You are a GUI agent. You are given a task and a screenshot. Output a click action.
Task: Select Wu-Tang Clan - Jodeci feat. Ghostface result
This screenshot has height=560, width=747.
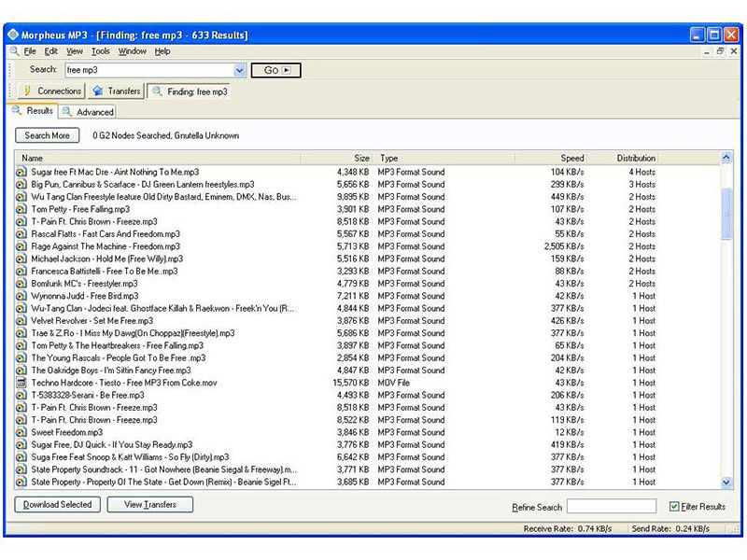[162, 308]
